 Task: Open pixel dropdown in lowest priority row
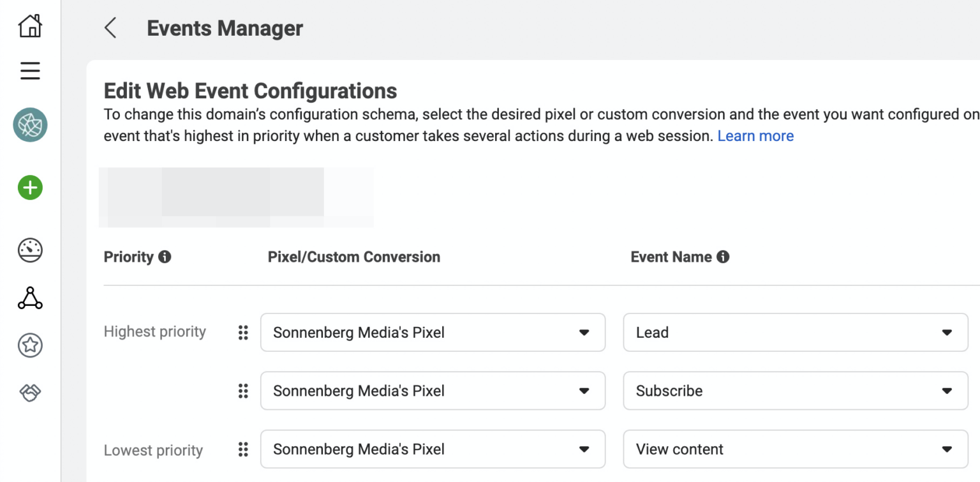click(433, 449)
